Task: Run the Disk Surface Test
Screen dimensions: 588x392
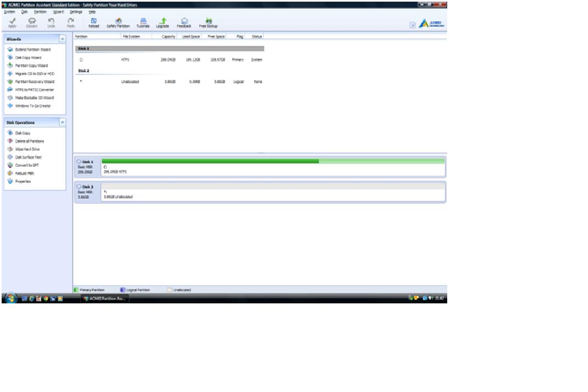Action: point(25,157)
